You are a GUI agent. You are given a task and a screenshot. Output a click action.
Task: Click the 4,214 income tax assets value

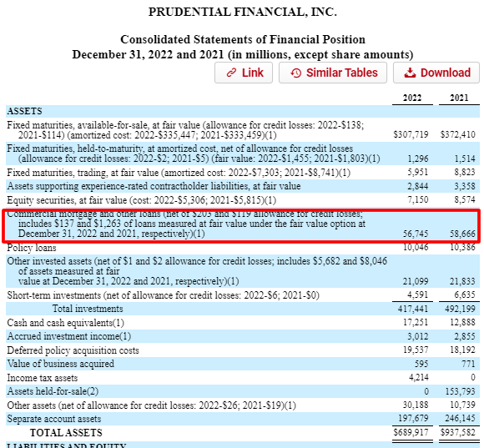[x=419, y=377]
